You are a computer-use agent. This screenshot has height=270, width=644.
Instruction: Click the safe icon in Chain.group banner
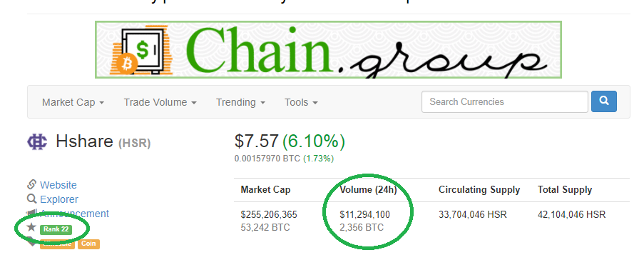tap(143, 51)
